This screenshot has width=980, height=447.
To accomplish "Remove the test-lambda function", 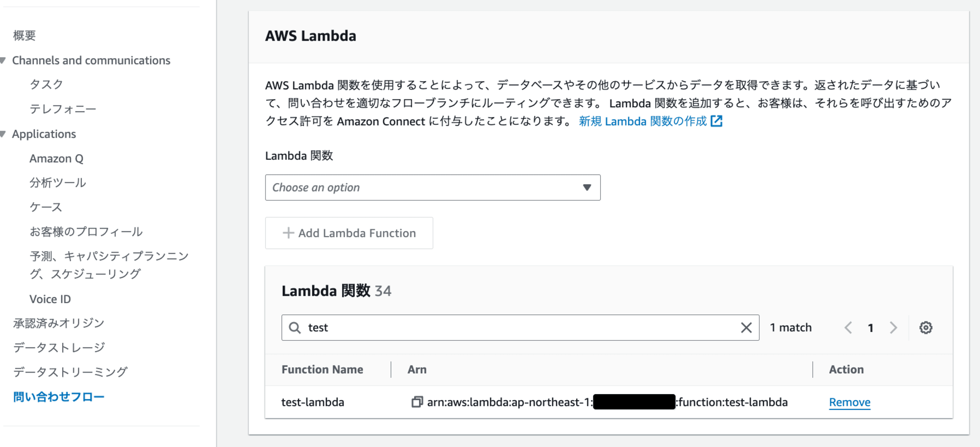I will click(849, 402).
